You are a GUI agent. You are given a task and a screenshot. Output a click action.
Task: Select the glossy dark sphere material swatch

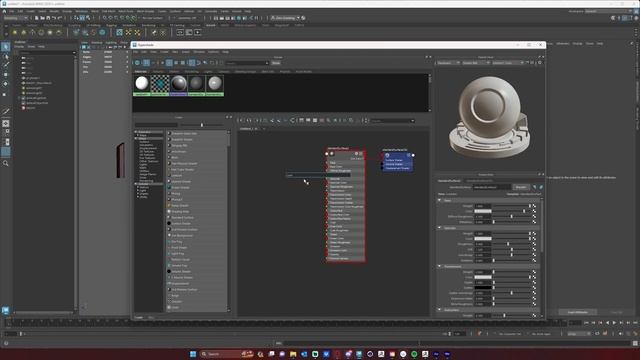(178, 83)
